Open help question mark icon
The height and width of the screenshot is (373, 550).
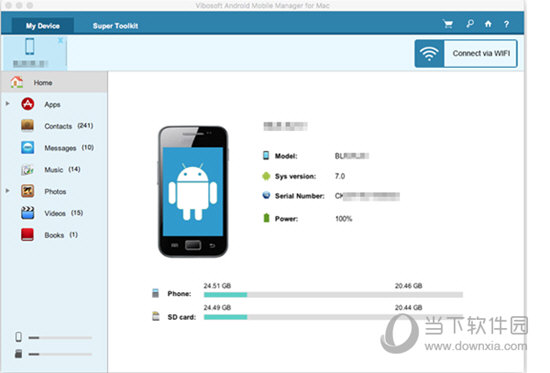pyautogui.click(x=506, y=24)
